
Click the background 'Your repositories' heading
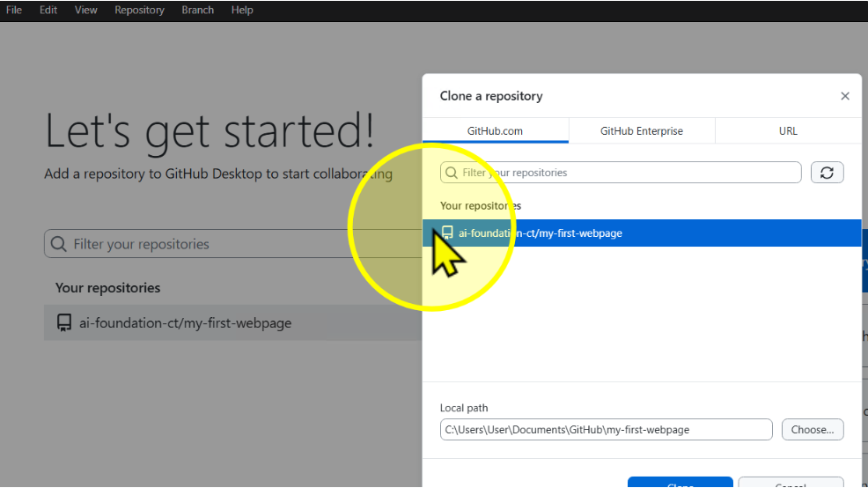coord(107,287)
